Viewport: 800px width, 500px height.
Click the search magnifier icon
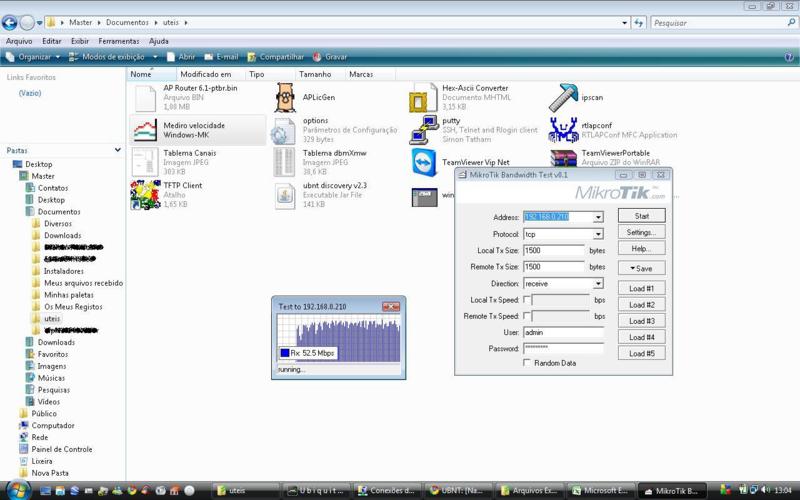pos(791,22)
